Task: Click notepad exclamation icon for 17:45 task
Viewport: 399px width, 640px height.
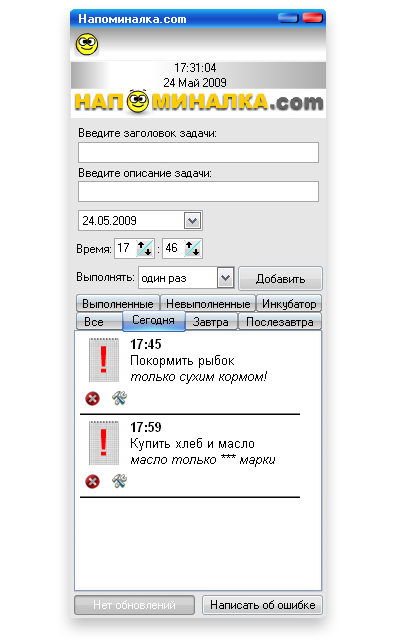Action: (x=104, y=360)
